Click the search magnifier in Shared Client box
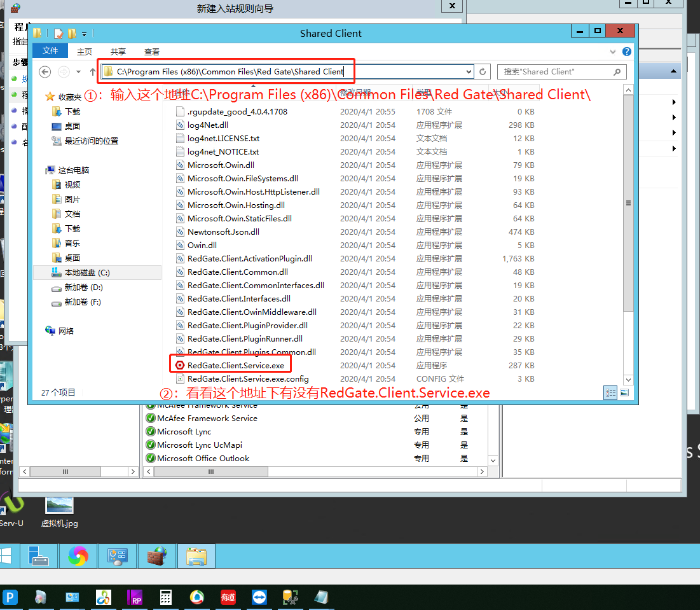 pyautogui.click(x=617, y=72)
